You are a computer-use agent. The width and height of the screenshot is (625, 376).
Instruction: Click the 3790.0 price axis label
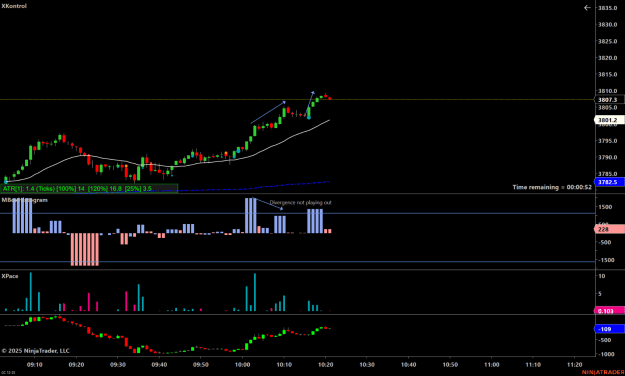(607, 157)
